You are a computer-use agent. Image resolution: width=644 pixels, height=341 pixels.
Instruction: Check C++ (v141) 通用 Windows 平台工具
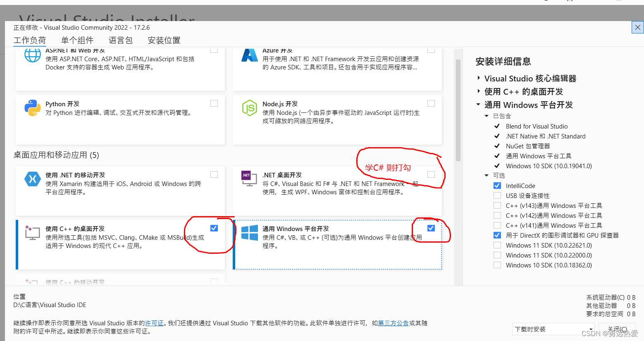point(497,225)
